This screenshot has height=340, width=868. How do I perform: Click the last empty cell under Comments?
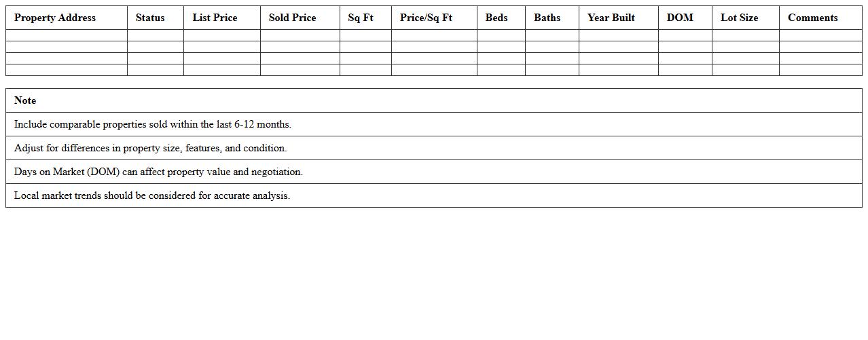click(x=820, y=70)
